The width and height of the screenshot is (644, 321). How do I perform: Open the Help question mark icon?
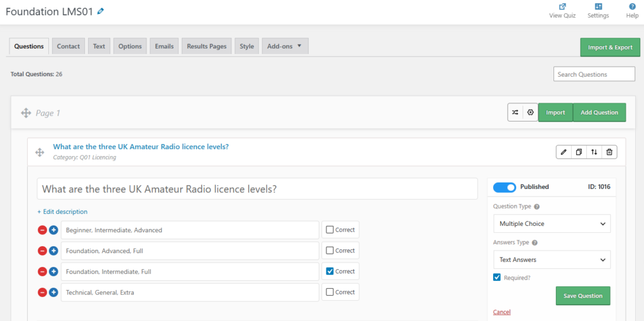tap(632, 6)
